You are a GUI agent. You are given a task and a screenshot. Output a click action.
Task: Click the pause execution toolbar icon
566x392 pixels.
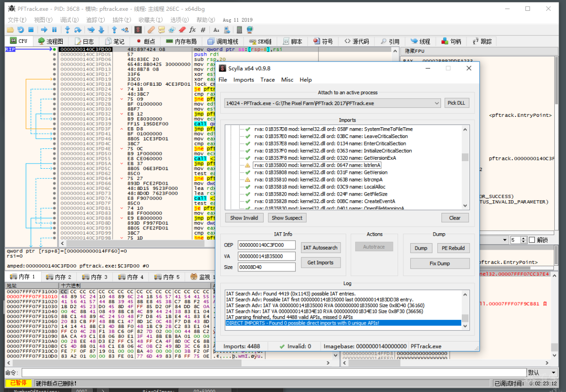pos(54,29)
